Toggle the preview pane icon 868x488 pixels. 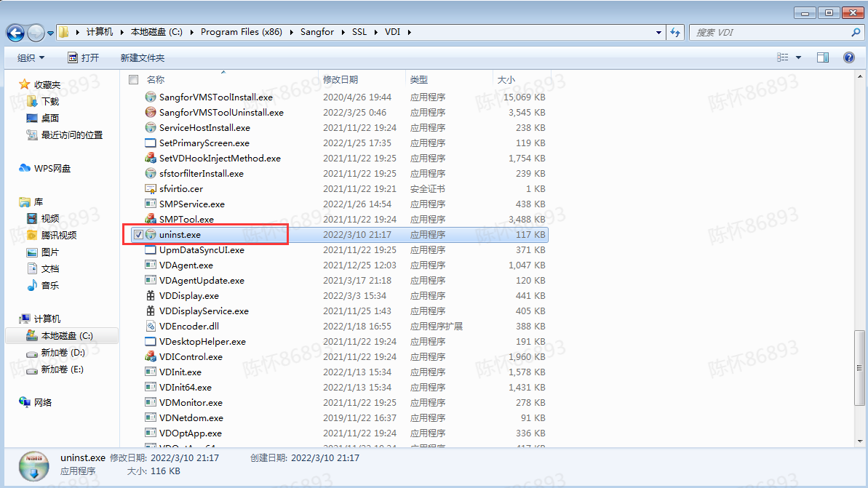(x=823, y=57)
